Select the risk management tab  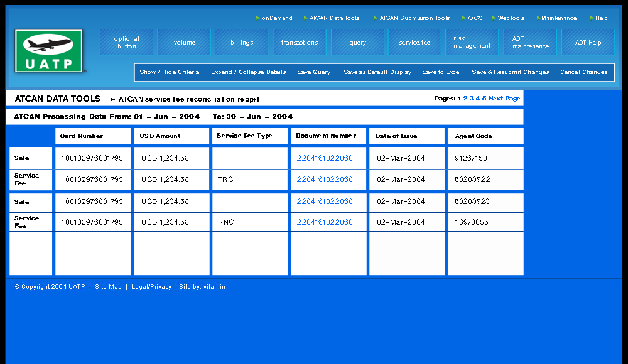472,43
